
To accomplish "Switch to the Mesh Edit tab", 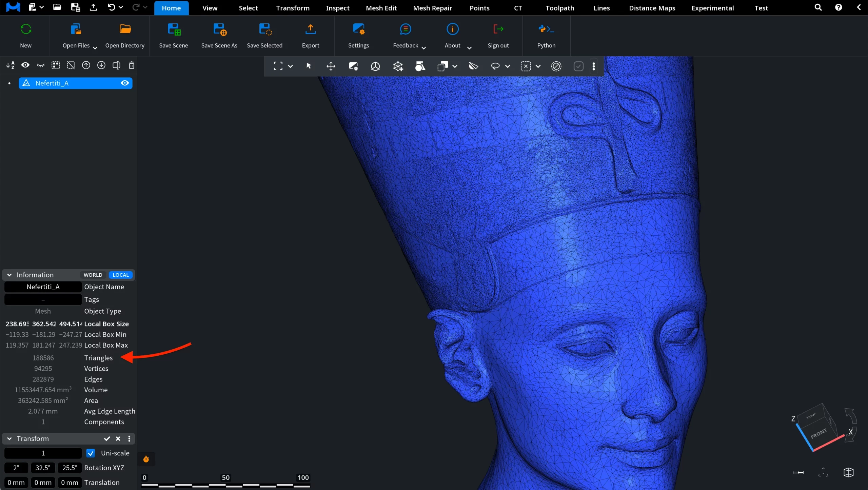I will click(381, 8).
